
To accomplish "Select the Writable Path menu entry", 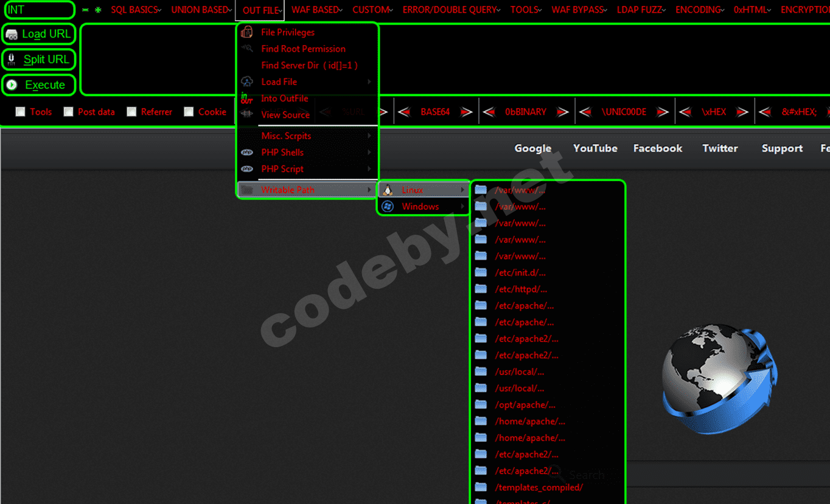I will (x=307, y=190).
